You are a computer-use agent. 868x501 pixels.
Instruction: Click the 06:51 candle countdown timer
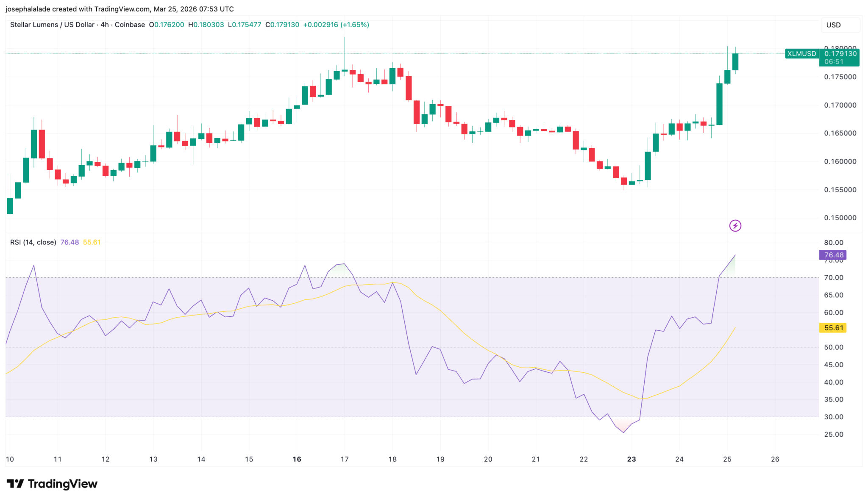point(834,62)
